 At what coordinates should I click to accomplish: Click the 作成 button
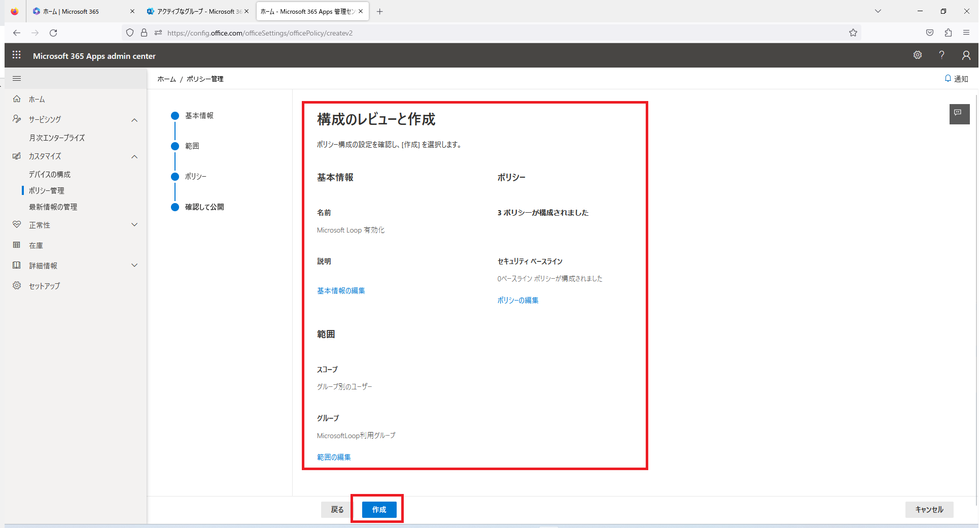click(379, 509)
